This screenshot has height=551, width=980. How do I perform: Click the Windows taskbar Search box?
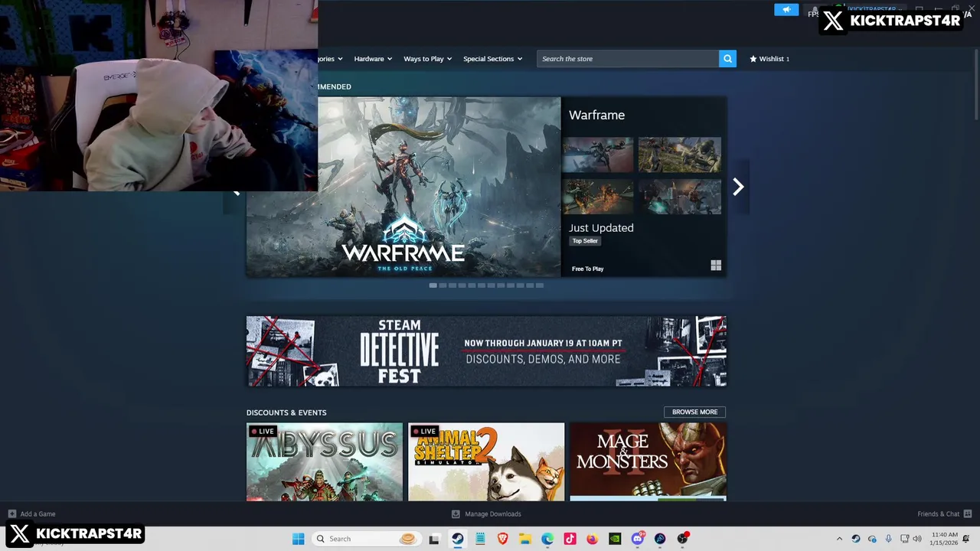point(366,539)
